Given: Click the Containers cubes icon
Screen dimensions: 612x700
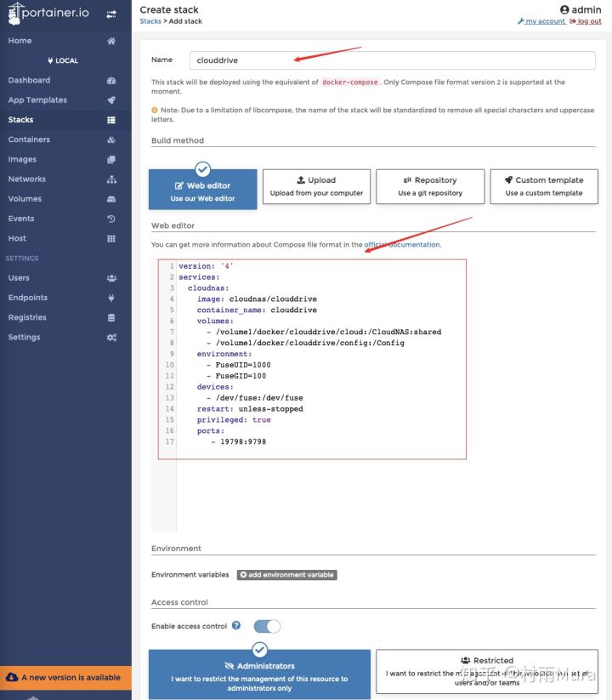Looking at the screenshot, I should tap(111, 139).
